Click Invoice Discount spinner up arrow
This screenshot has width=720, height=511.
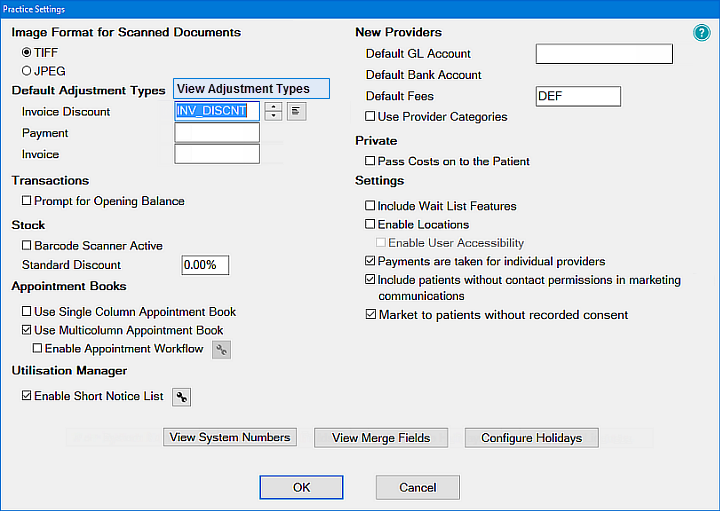tap(273, 107)
